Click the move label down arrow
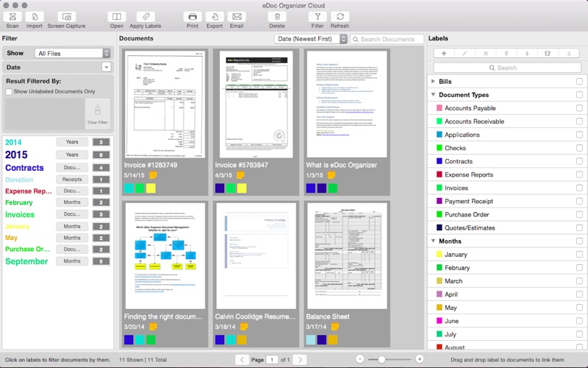588x368 pixels. pyautogui.click(x=527, y=53)
